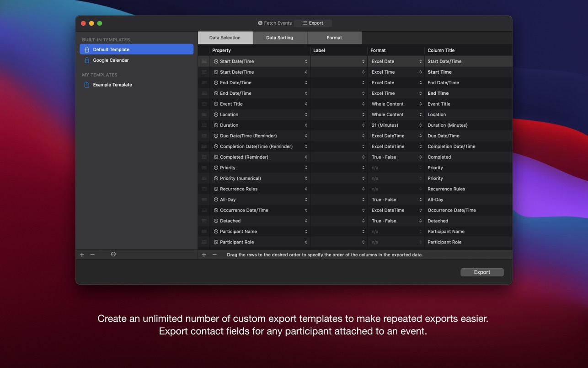The width and height of the screenshot is (588, 368).
Task: Click drag handle of Participant Role row
Action: tap(204, 242)
